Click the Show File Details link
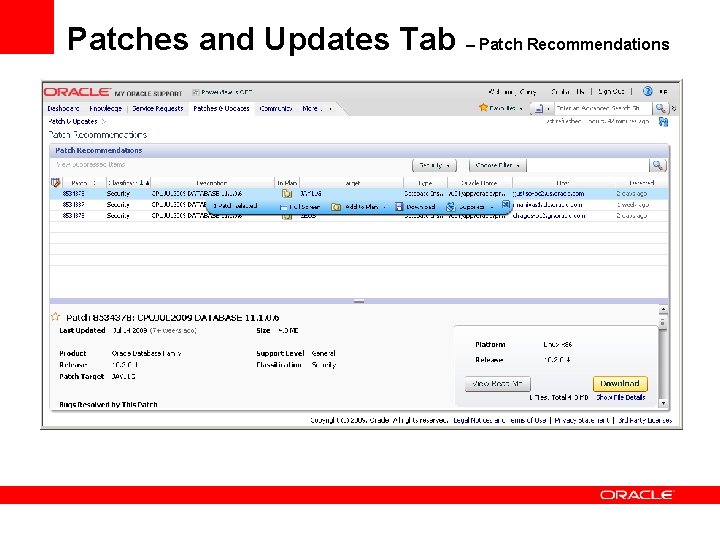The image size is (720, 540). (621, 397)
